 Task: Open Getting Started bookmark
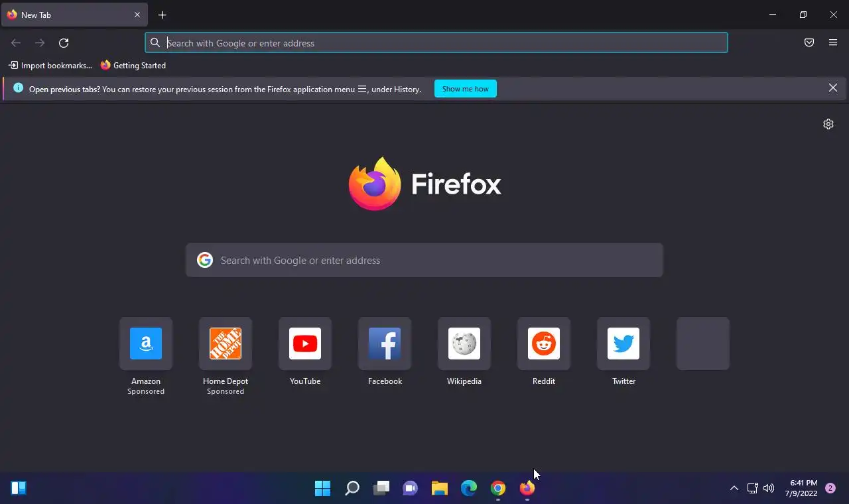[133, 66]
